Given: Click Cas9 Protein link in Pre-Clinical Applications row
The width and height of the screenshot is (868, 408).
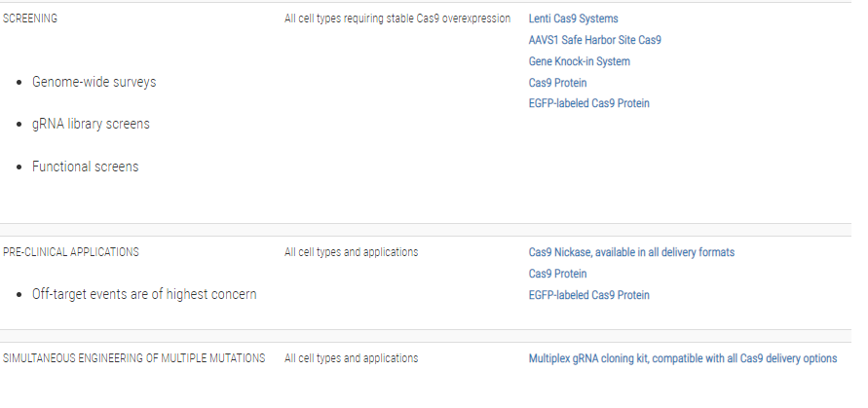Looking at the screenshot, I should 557,274.
